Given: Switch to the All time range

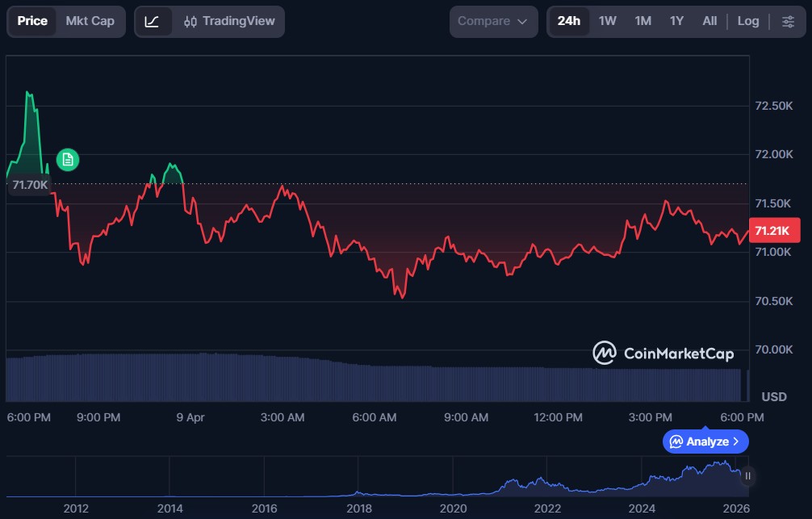Looking at the screenshot, I should click(x=709, y=21).
